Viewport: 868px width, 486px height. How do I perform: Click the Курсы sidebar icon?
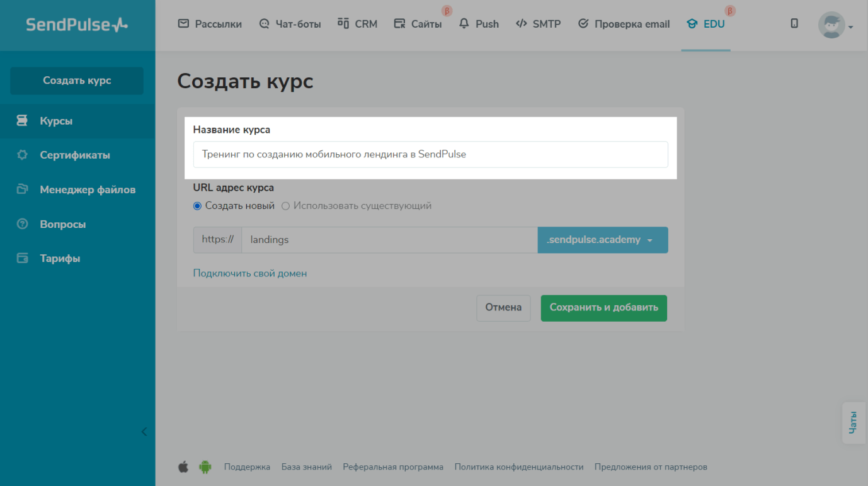click(x=22, y=121)
